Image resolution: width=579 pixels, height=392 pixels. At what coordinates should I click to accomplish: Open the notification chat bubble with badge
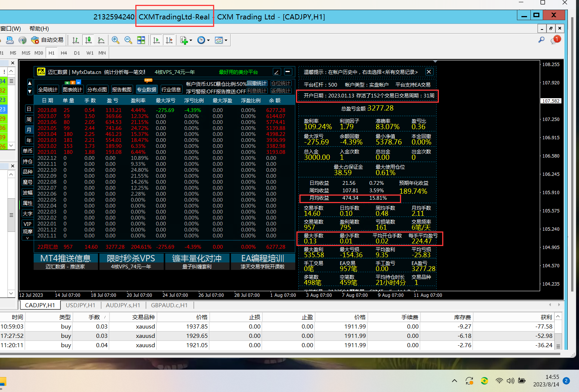pyautogui.click(x=555, y=40)
